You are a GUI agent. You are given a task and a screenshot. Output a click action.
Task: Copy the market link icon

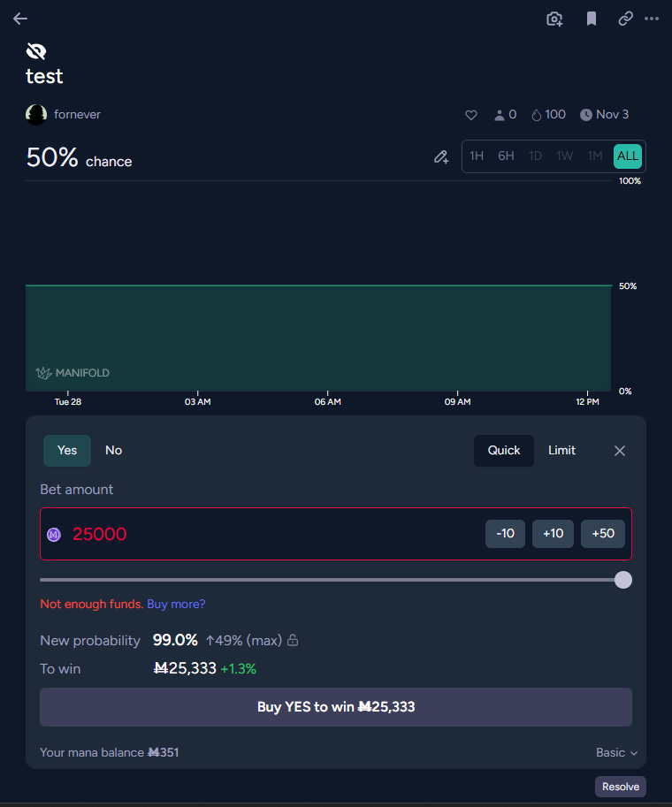[x=625, y=19]
